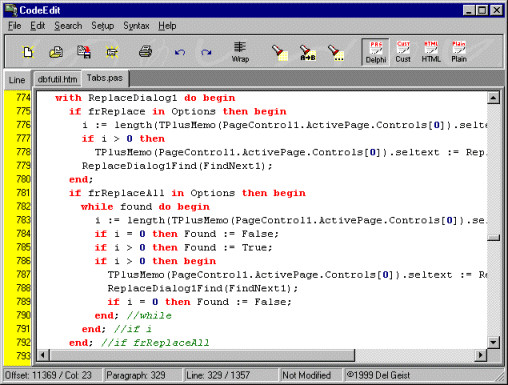508x385 pixels.
Task: Click the Open file toolbar icon
Action: [x=56, y=52]
